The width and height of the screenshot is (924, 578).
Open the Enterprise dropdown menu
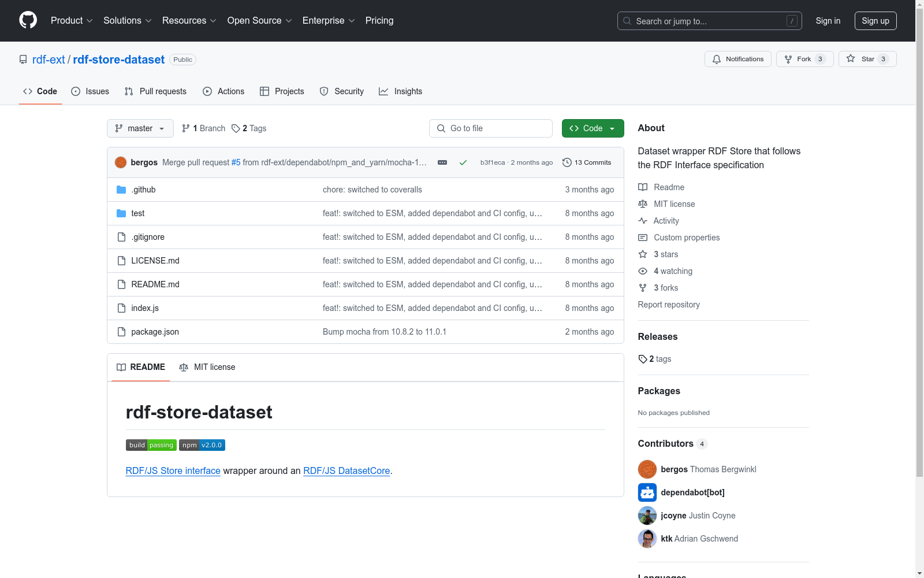pyautogui.click(x=329, y=21)
